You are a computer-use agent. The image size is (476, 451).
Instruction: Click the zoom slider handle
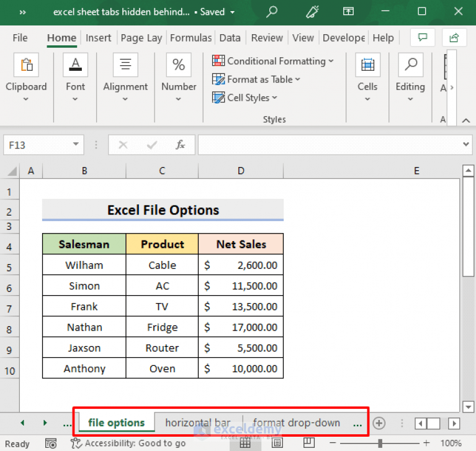pos(380,443)
